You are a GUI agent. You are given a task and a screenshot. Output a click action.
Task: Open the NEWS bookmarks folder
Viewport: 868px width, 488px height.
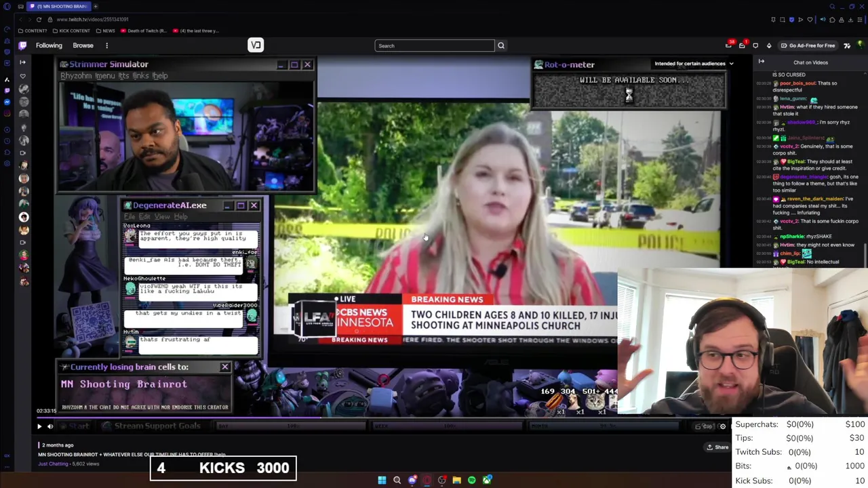click(105, 30)
